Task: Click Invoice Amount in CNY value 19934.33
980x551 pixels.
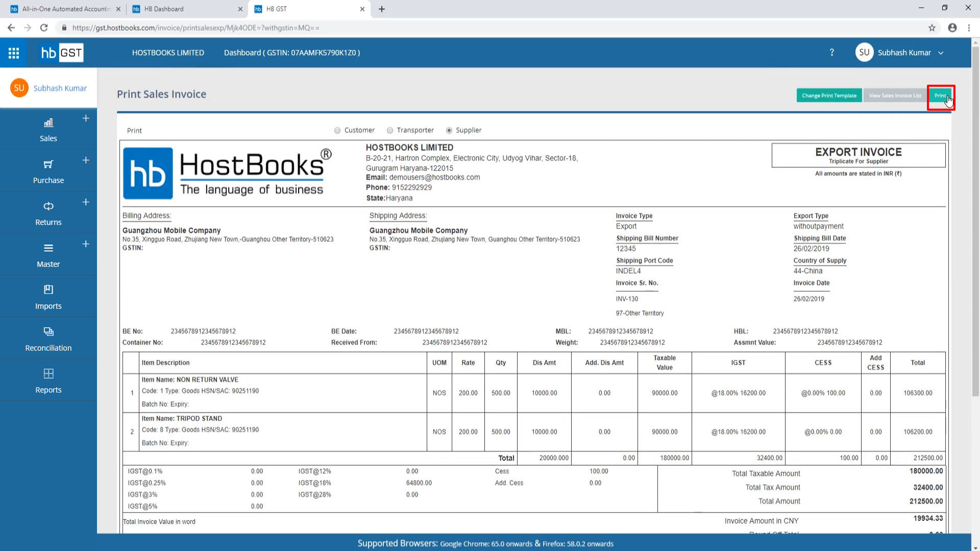Action: [928, 518]
